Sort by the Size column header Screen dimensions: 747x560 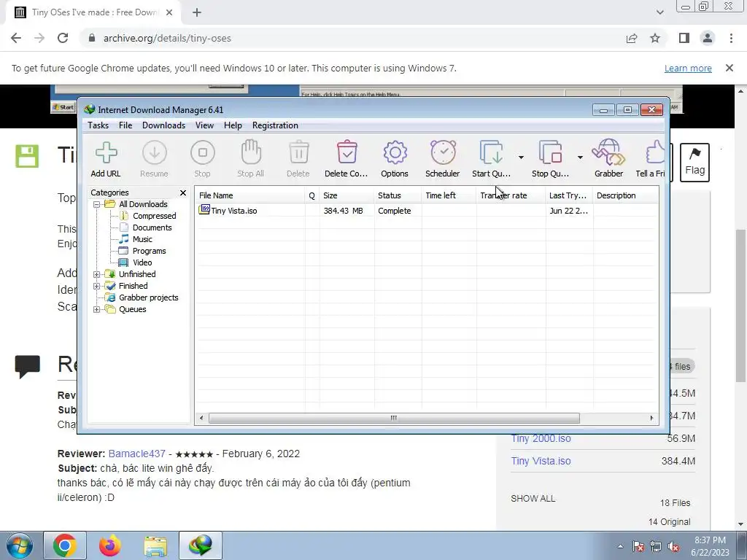pos(347,195)
